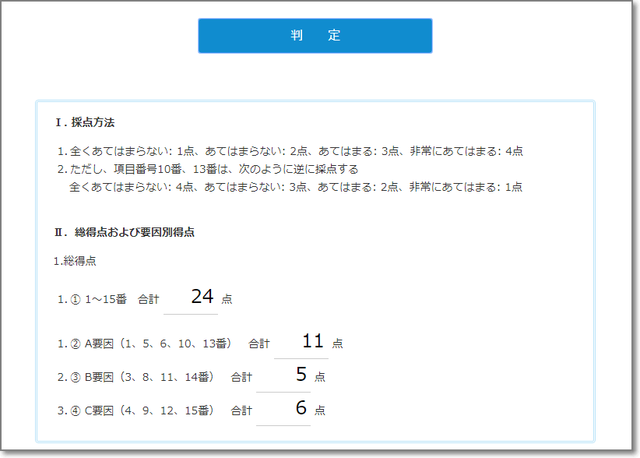
Task: Click the 合計 label in the C要因 row
Action: pos(241,410)
